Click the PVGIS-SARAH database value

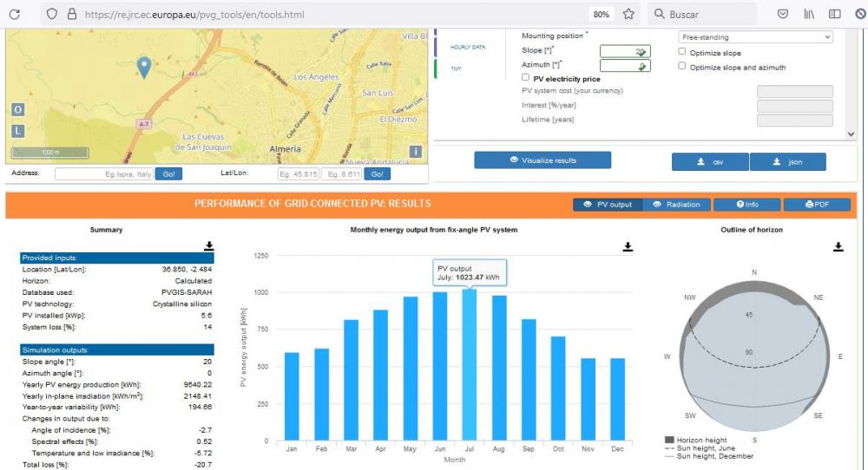[187, 292]
